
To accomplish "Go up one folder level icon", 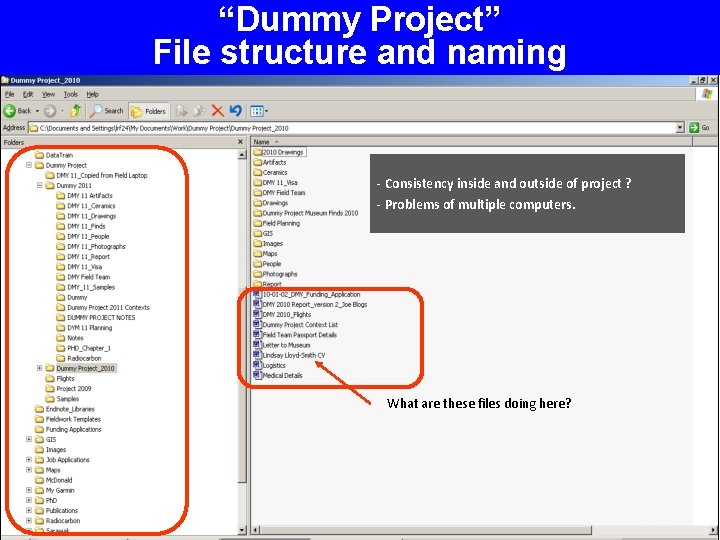I will 76,111.
